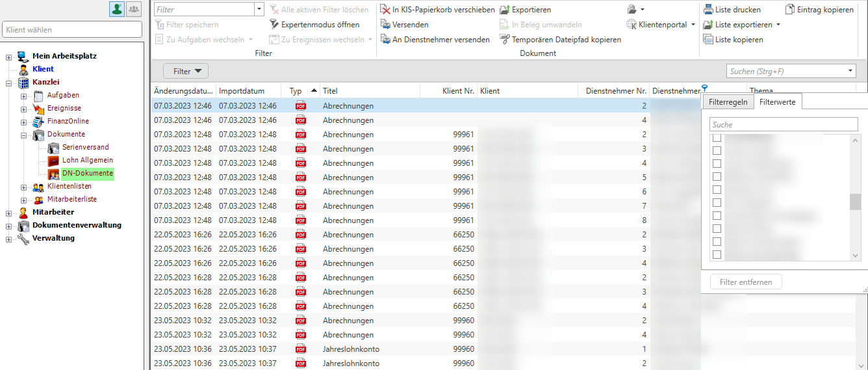
Task: Click the Eintrag kopieren icon
Action: click(790, 10)
